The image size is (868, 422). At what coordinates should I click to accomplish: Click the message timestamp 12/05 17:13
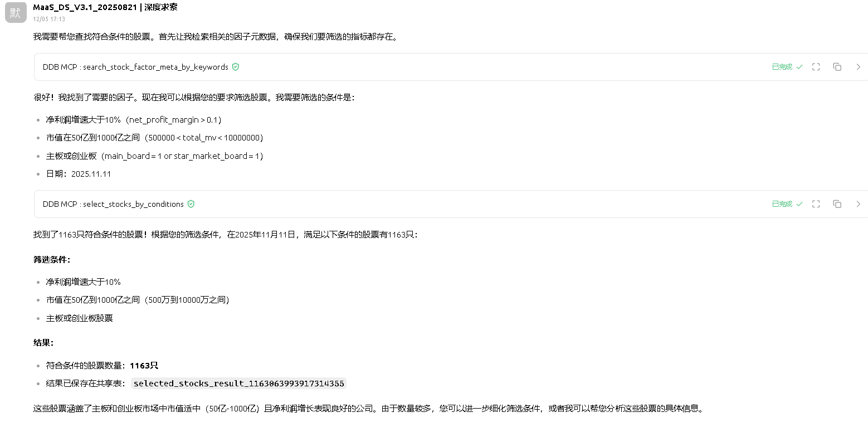(49, 19)
